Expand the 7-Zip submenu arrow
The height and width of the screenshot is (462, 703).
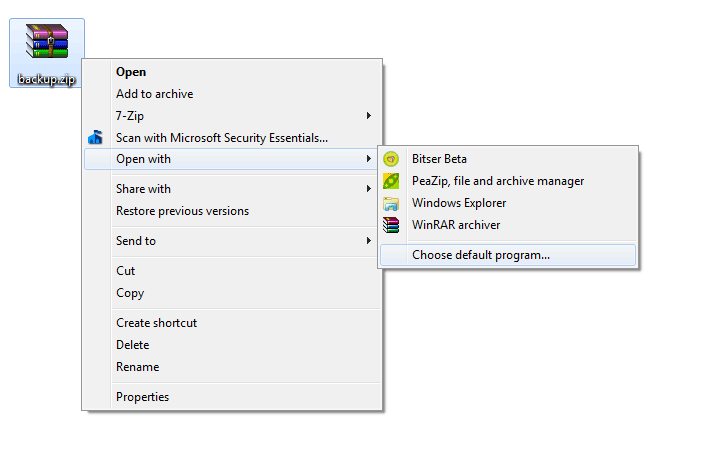pos(369,116)
